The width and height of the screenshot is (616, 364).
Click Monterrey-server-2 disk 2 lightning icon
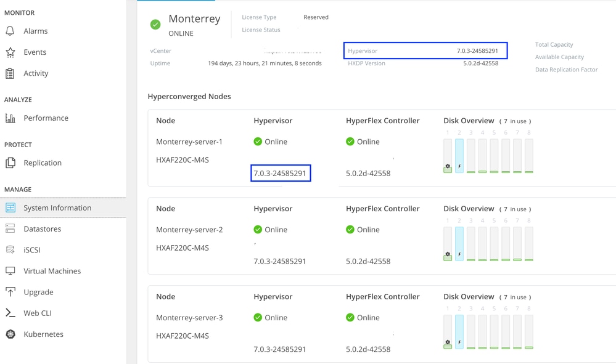click(x=459, y=254)
